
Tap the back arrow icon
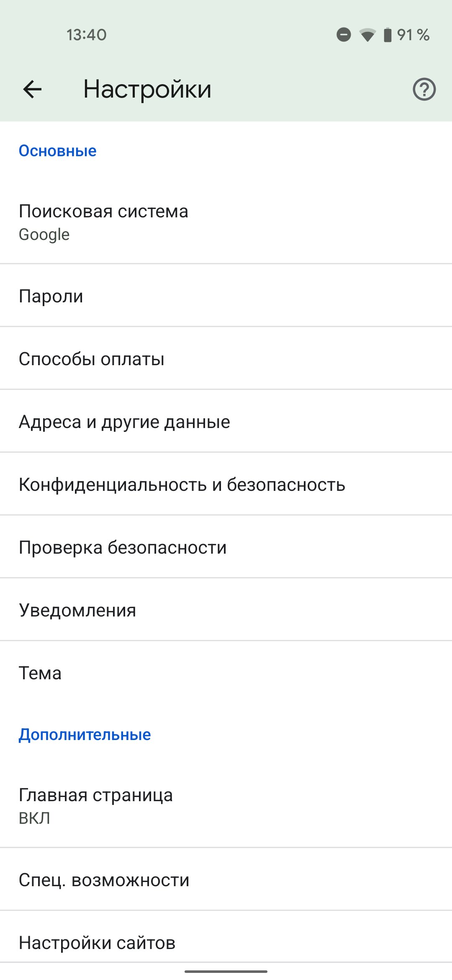tap(32, 89)
